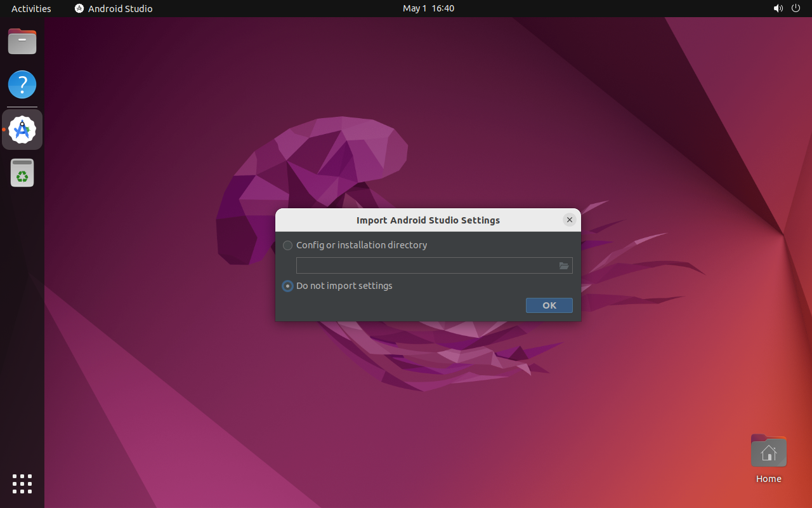Click the OK button
This screenshot has height=508, width=812.
point(549,305)
